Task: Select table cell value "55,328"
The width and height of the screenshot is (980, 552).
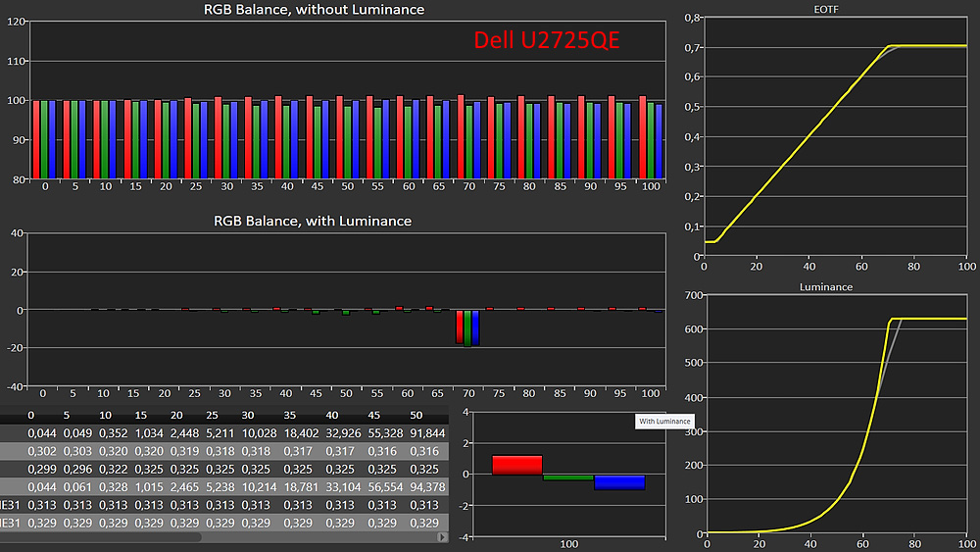Action: click(385, 433)
